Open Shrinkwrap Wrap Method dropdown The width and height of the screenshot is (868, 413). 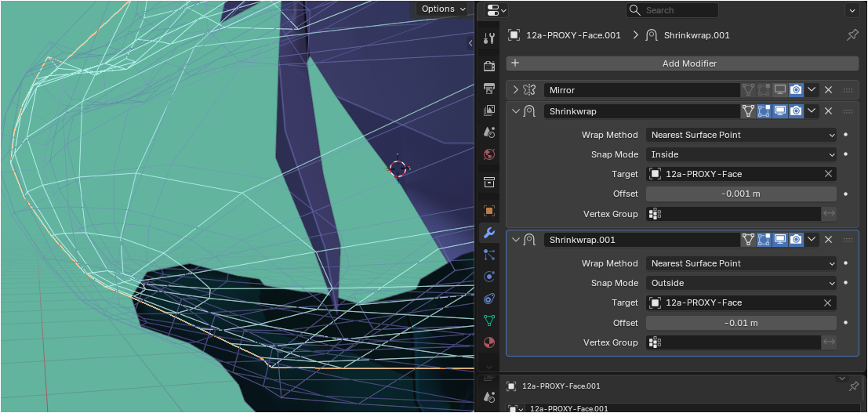click(741, 135)
